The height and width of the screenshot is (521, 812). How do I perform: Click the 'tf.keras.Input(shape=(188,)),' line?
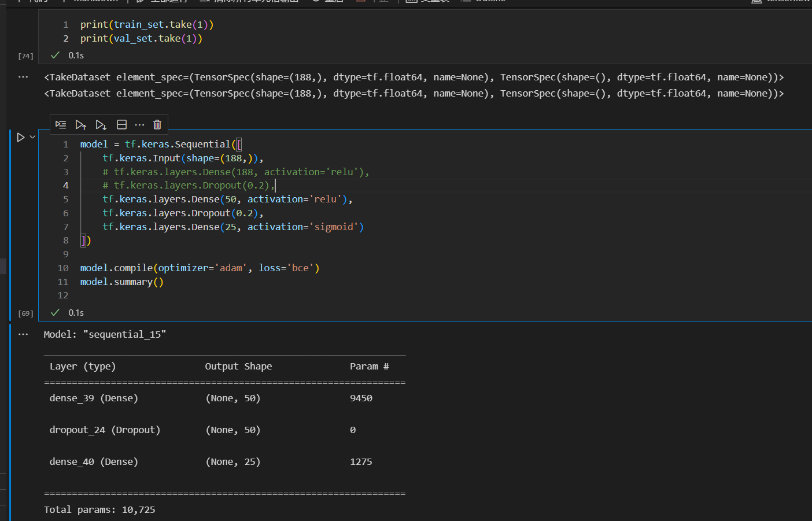(x=183, y=158)
